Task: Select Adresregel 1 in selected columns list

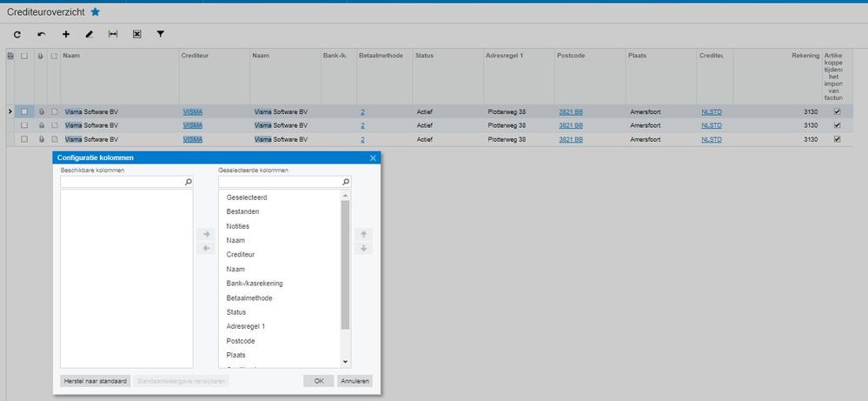Action: pos(246,326)
